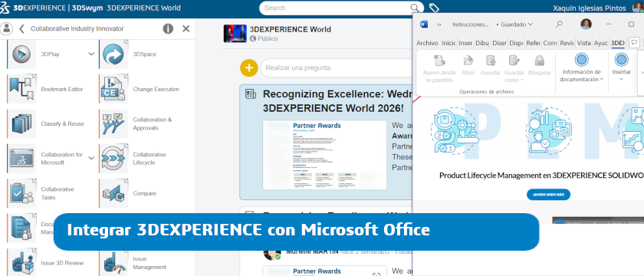Image resolution: width=644 pixels, height=276 pixels.
Task: Open the Collaboration & Approvals app icon
Action: 113,123
